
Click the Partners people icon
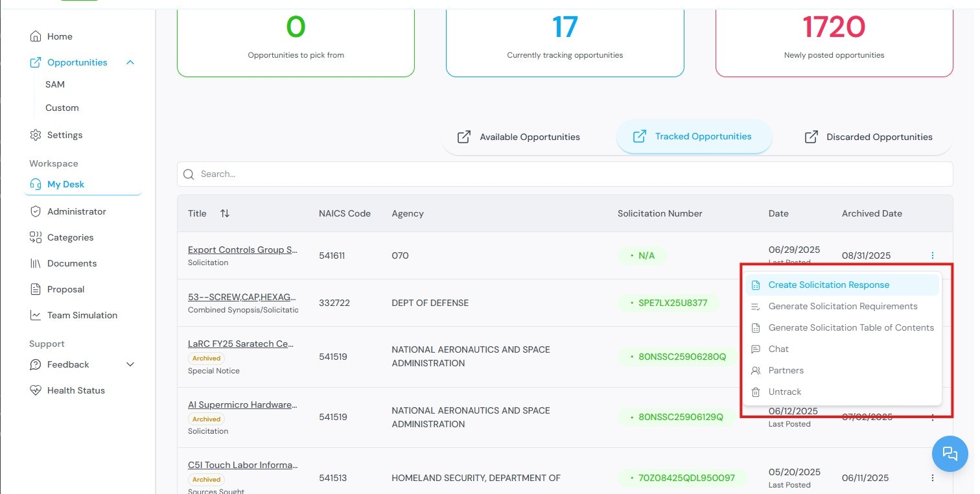pyautogui.click(x=755, y=370)
